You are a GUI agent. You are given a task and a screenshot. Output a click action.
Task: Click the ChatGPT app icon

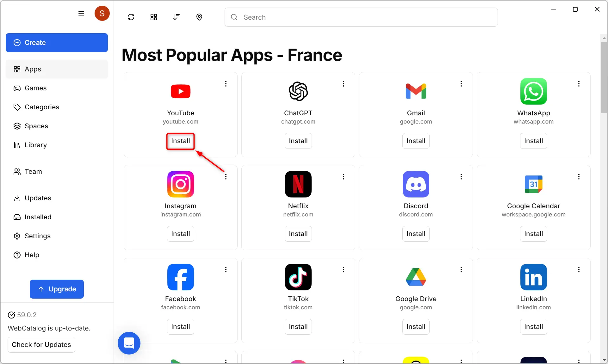coord(298,91)
